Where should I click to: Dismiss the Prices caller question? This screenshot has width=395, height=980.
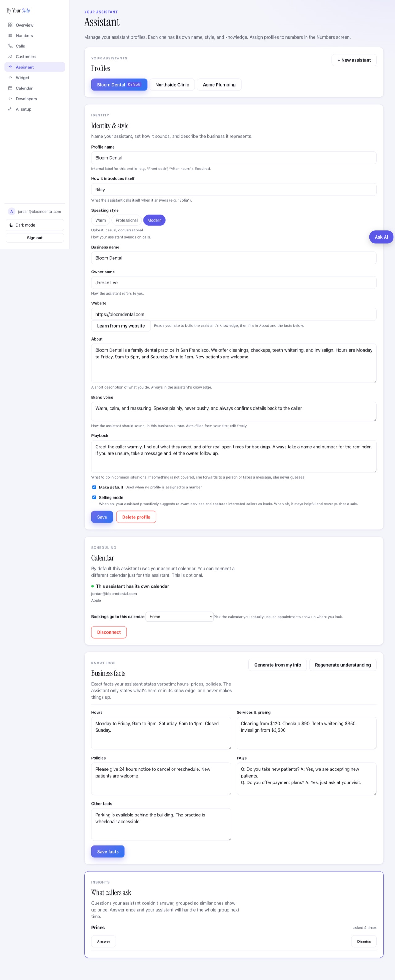364,941
